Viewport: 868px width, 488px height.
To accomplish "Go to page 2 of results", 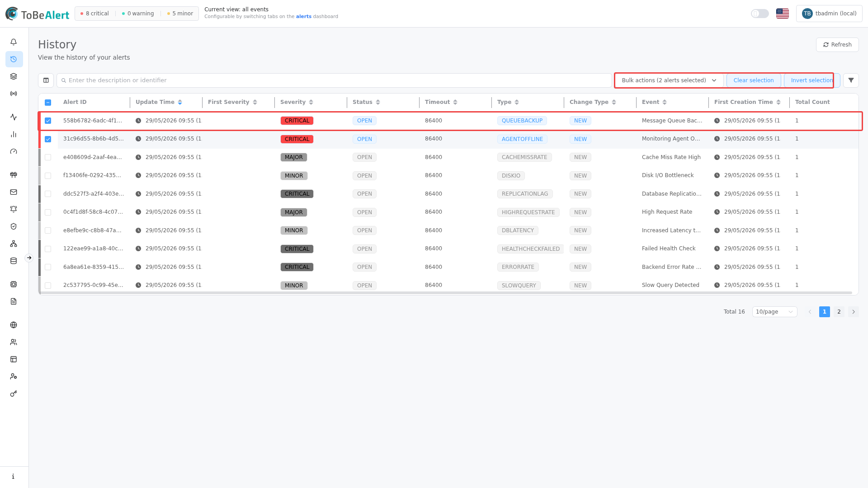I will point(839,312).
